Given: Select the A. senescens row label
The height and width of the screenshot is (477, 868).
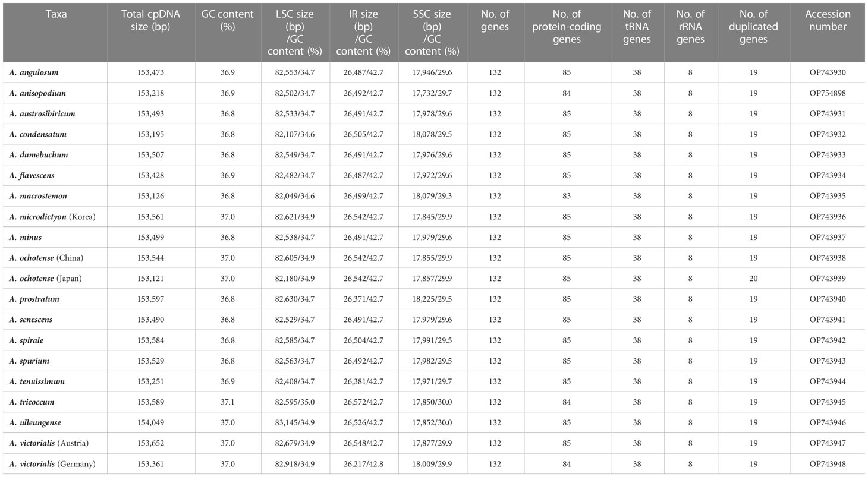Looking at the screenshot, I should [31, 320].
